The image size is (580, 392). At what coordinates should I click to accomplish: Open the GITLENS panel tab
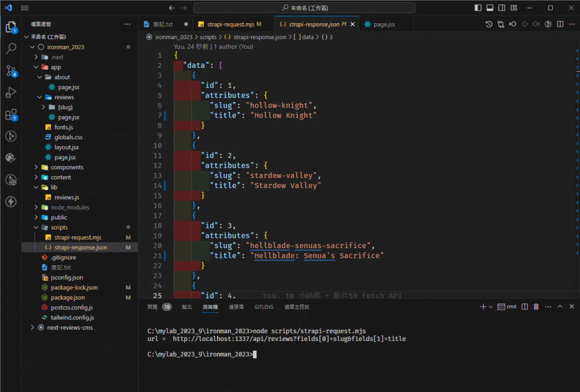point(264,306)
